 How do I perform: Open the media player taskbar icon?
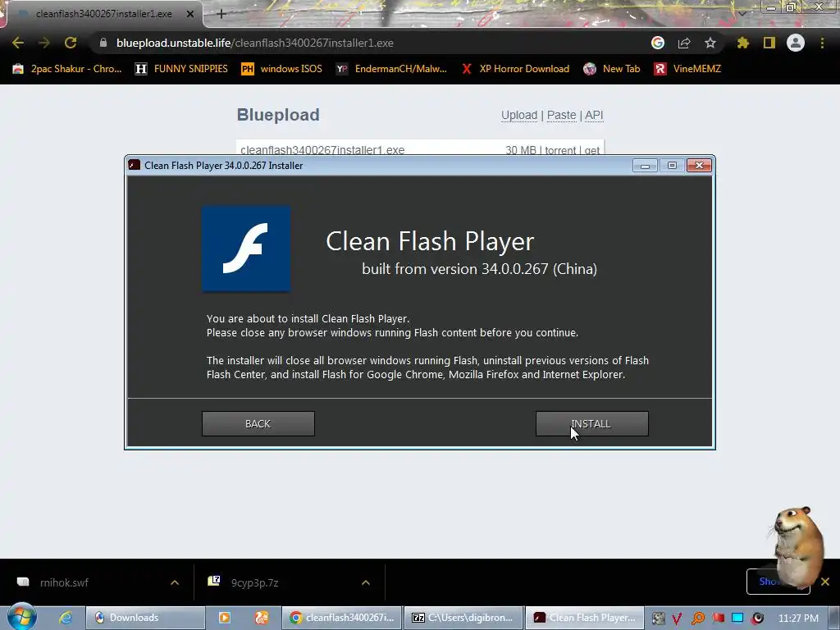(x=225, y=618)
